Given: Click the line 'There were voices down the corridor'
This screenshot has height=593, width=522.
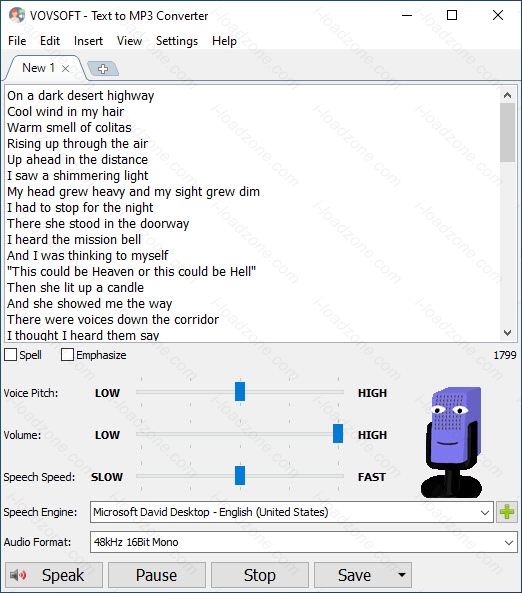Looking at the screenshot, I should [113, 320].
